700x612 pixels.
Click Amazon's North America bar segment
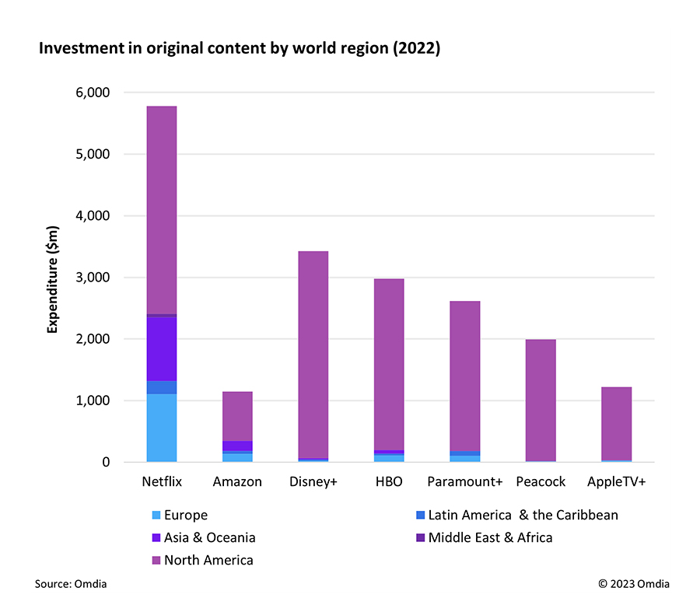point(237,416)
